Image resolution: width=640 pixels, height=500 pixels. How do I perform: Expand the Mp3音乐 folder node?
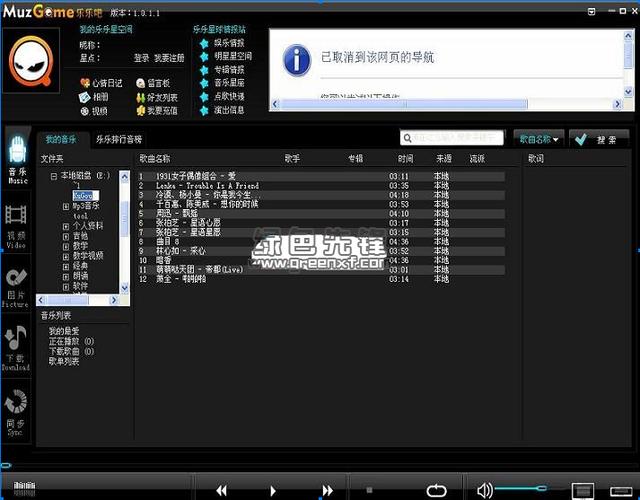click(66, 206)
